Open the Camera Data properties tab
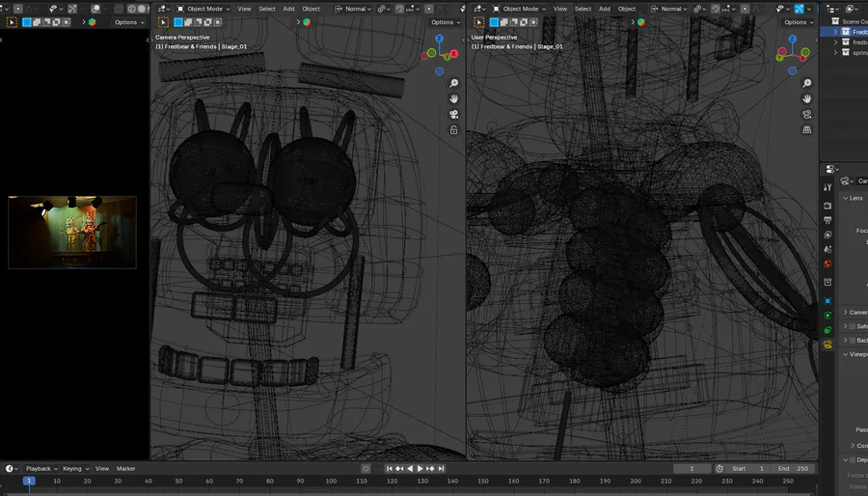The width and height of the screenshot is (868, 496). point(827,344)
